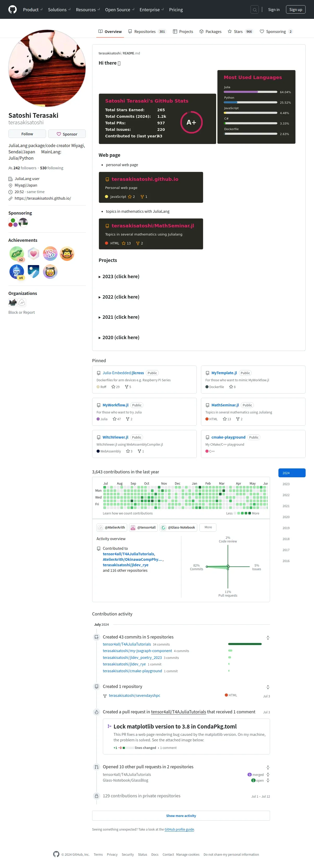314x868 pixels.
Task: Open the terasakisatoshi/sevendayshpc repository link
Action: coord(134,696)
